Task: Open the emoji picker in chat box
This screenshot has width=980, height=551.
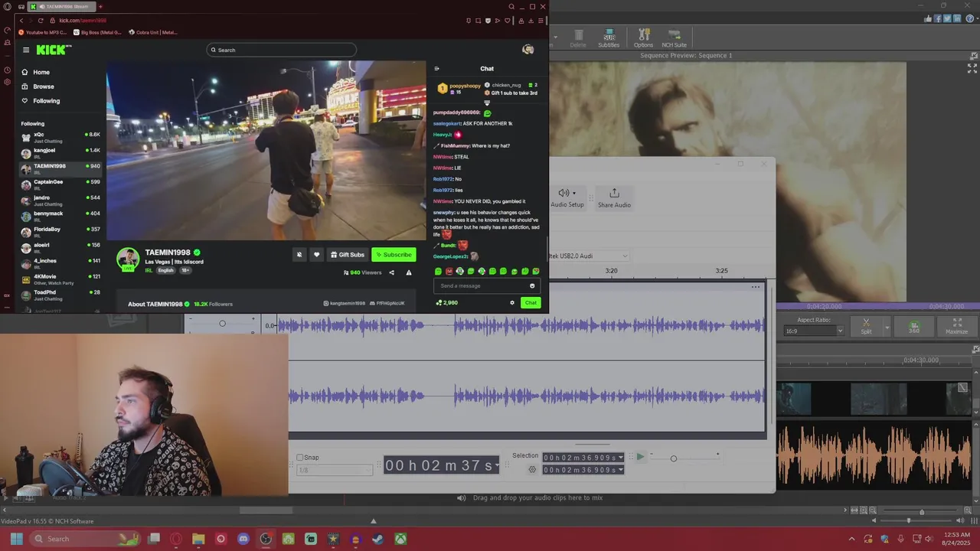Action: click(x=532, y=285)
